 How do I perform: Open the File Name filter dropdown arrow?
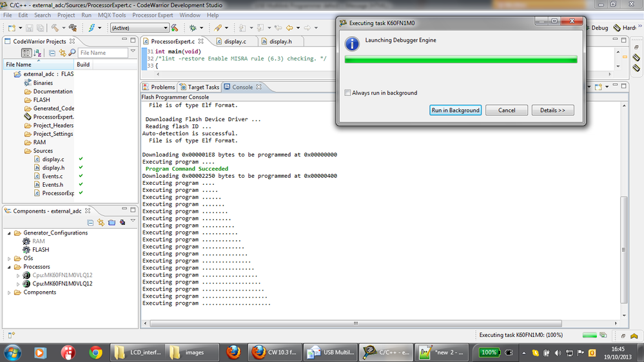pos(133,52)
